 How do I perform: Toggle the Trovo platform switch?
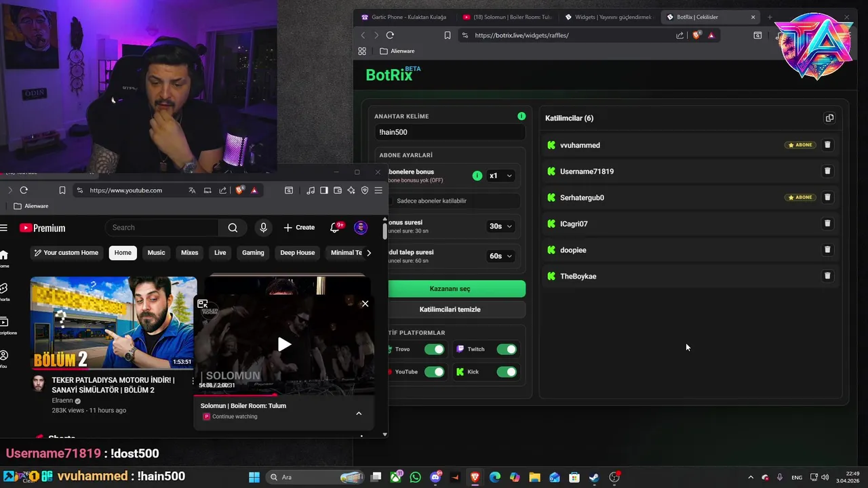point(434,349)
